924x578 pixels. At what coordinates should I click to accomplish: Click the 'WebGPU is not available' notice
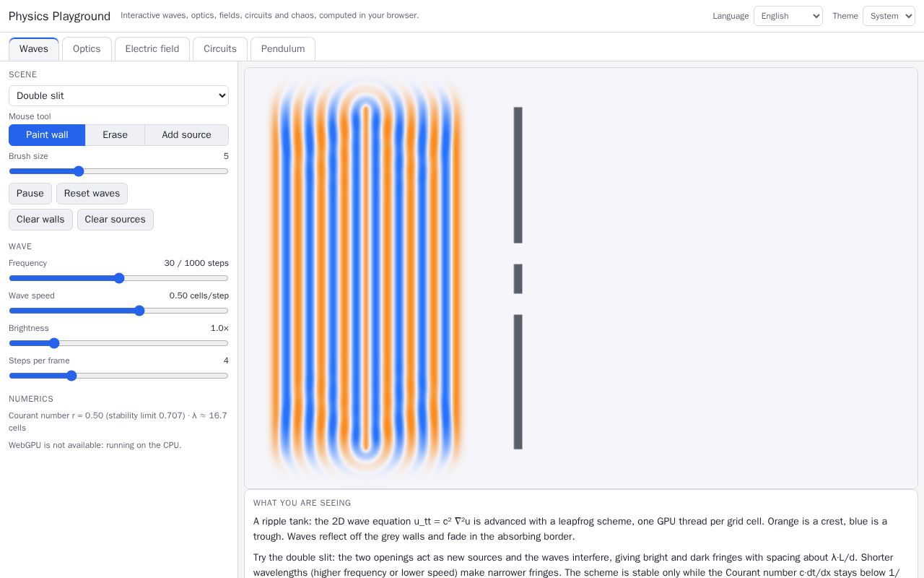coord(95,445)
